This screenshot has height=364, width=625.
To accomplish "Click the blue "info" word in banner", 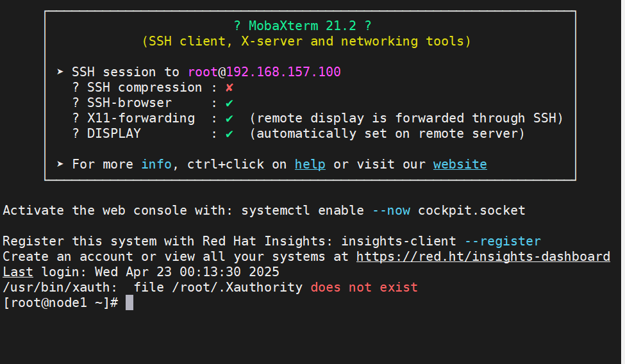I will coord(156,164).
